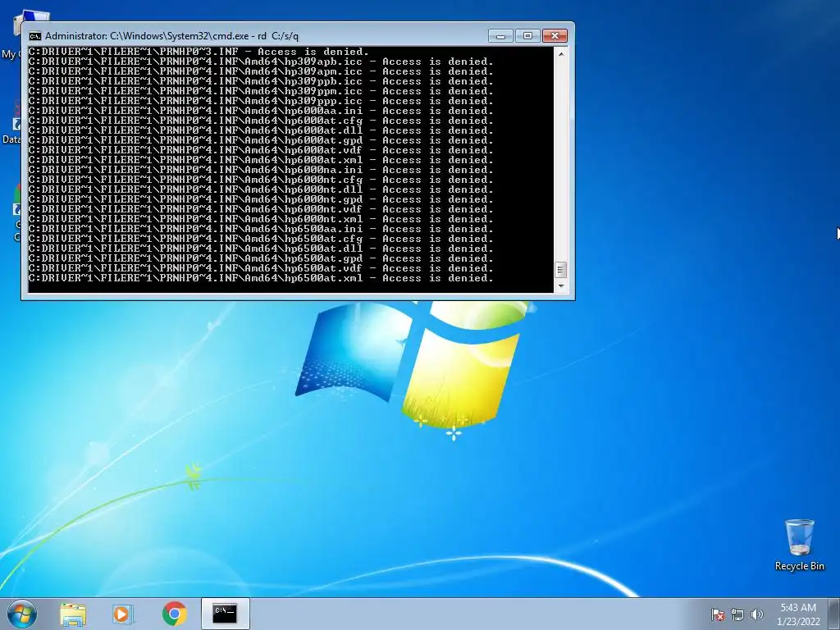The image size is (840, 630).
Task: Open the volume speaker tray icon
Action: 757,614
